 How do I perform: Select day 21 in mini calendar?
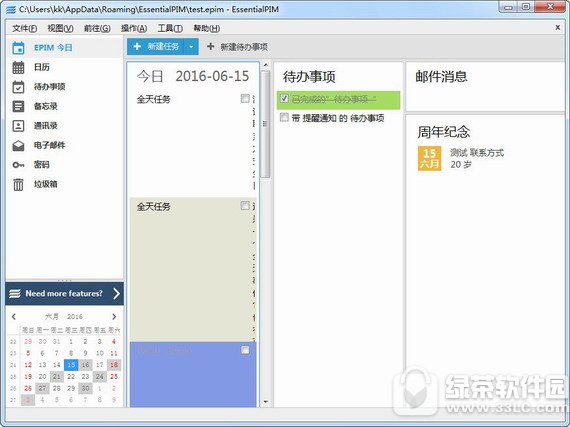(x=57, y=376)
